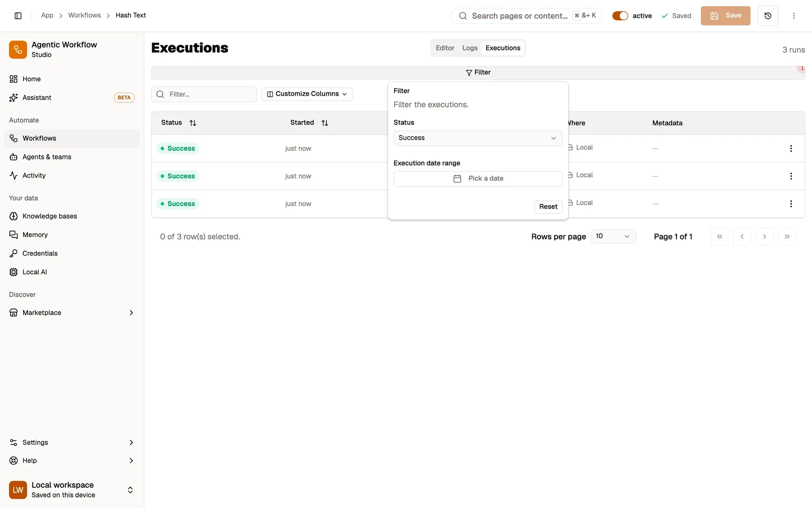Viewport: 812px width, 508px height.
Task: Open version history clock icon
Action: tap(768, 15)
